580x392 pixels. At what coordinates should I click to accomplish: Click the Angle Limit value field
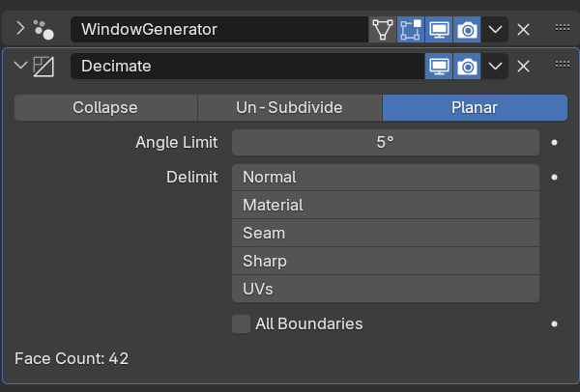386,143
